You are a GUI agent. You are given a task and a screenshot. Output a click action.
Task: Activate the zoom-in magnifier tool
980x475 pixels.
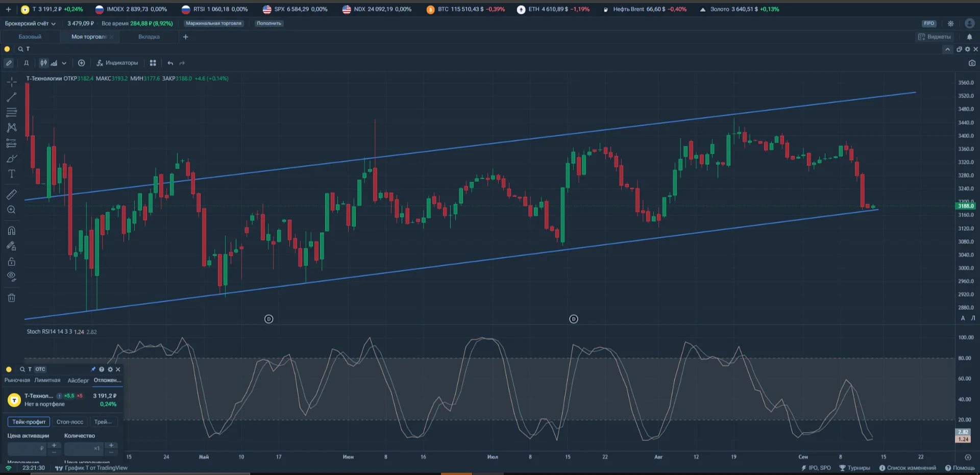tap(11, 210)
